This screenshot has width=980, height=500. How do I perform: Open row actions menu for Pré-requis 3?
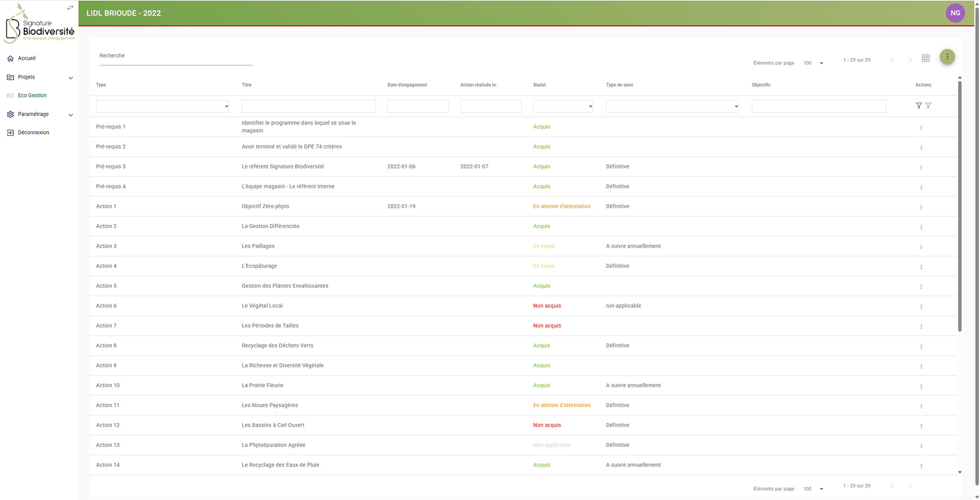coord(921,167)
